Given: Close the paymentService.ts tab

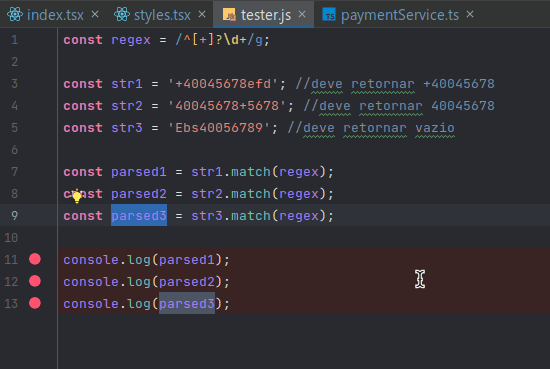Looking at the screenshot, I should coord(470,14).
